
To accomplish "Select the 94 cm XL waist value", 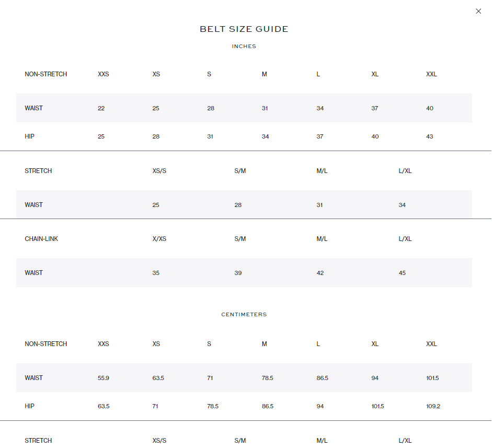I will [x=375, y=378].
